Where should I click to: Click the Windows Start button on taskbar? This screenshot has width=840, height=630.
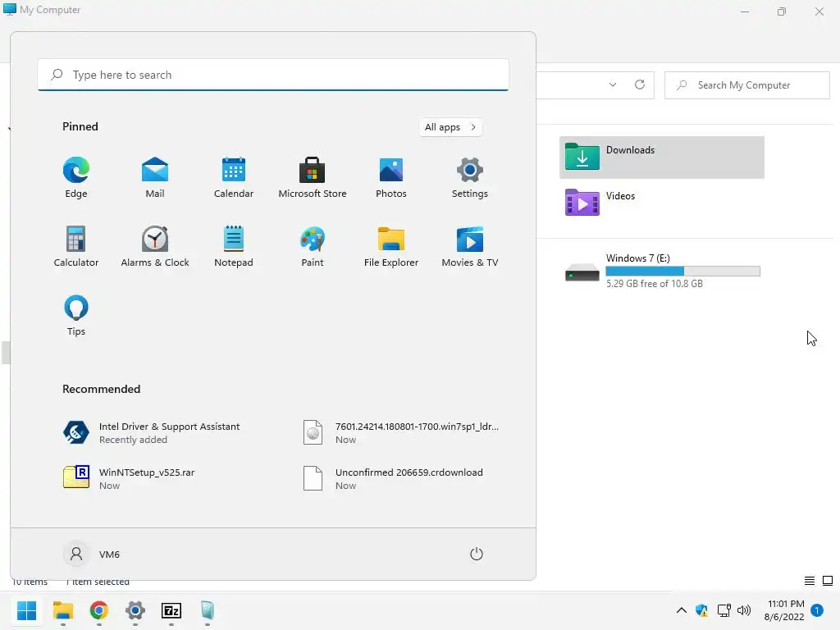point(27,610)
